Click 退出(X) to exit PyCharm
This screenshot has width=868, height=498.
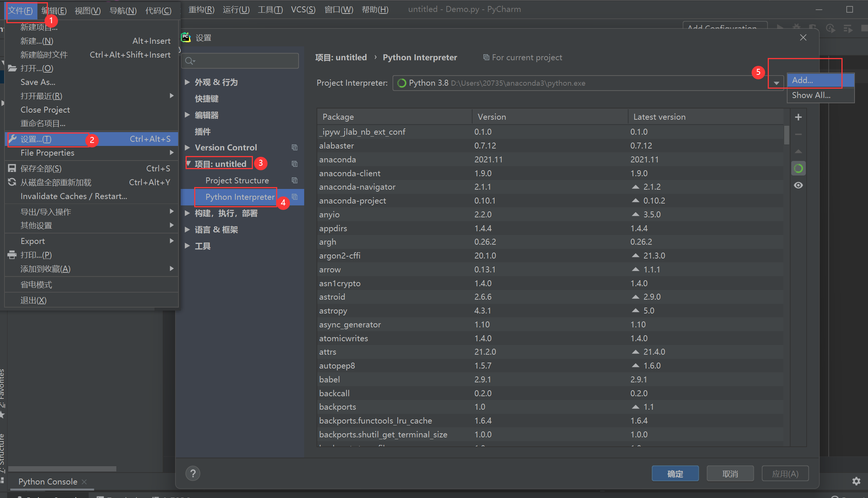(91, 300)
